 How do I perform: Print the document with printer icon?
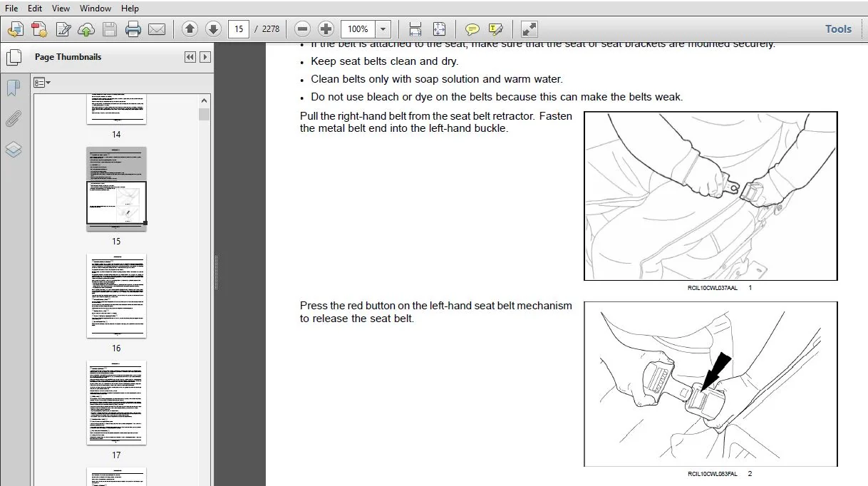(133, 29)
